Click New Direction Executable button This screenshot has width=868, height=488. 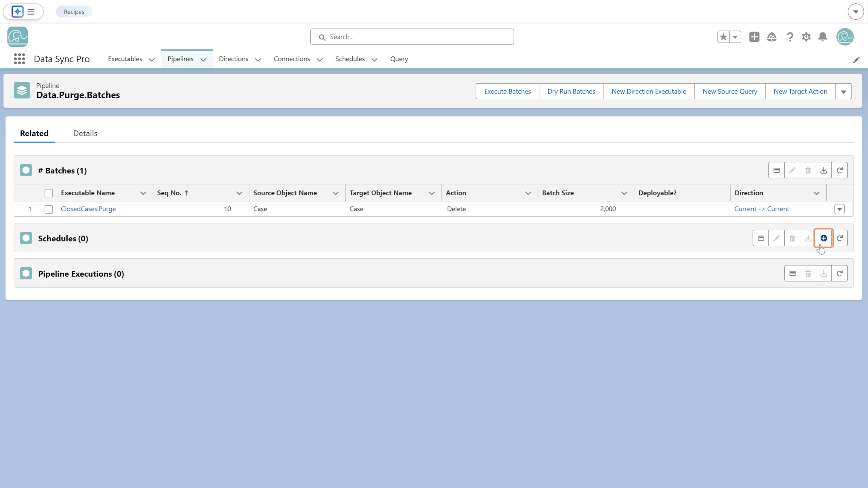[649, 91]
